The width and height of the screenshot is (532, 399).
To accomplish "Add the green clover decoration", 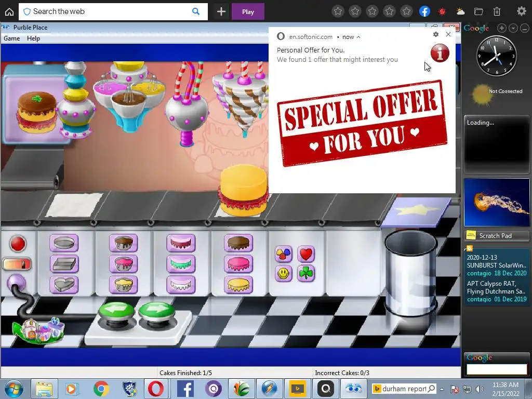I will pyautogui.click(x=306, y=273).
